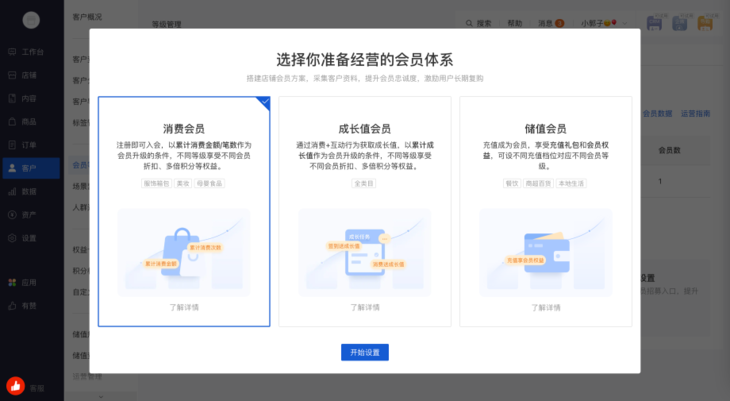Click the shop avatar logo in sidebar
Screen dimensions: 730x401
31,20
